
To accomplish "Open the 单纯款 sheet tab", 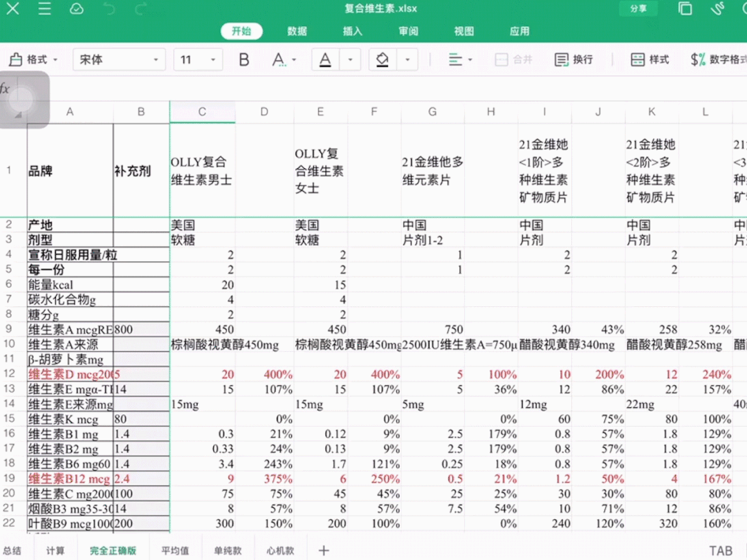I will point(228,550).
